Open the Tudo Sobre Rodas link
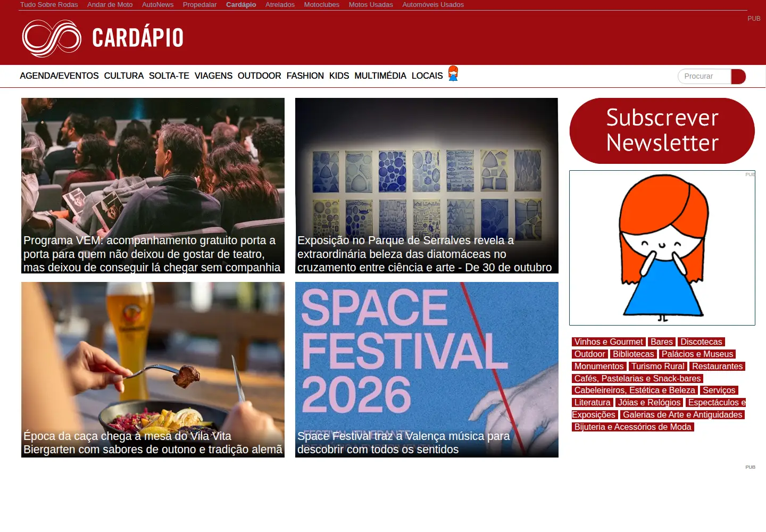The height and width of the screenshot is (532, 766). (x=49, y=5)
